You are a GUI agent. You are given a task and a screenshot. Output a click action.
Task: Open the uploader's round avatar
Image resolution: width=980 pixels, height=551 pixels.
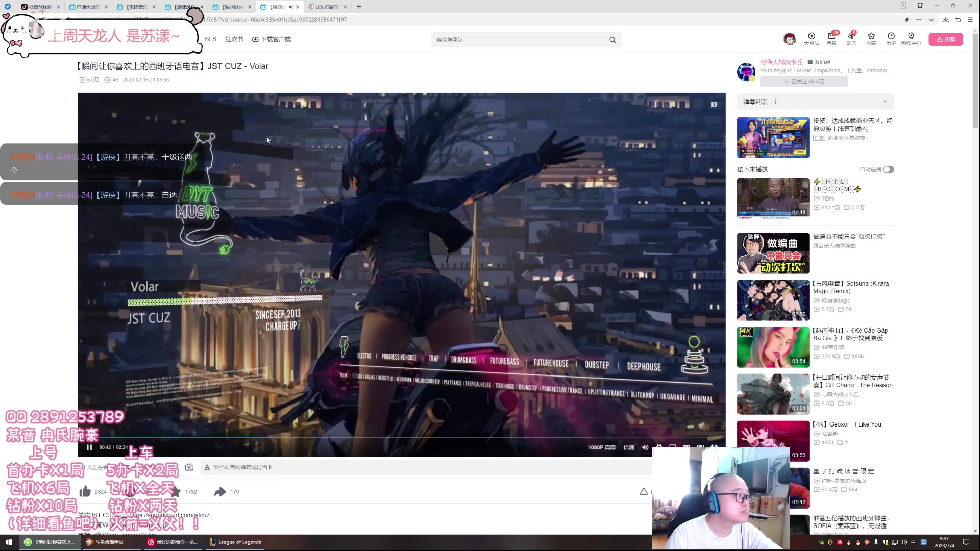click(x=746, y=72)
